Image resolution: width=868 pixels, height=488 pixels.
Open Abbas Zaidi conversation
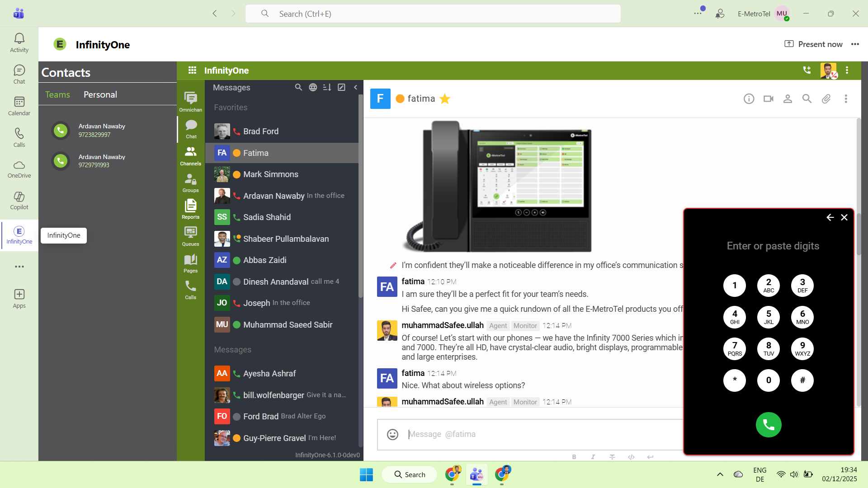coord(282,260)
